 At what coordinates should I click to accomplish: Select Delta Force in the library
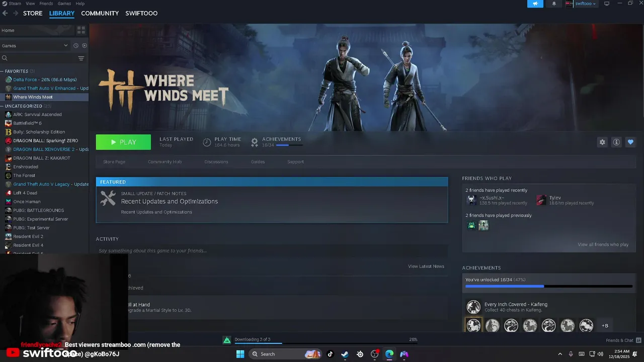coord(45,79)
